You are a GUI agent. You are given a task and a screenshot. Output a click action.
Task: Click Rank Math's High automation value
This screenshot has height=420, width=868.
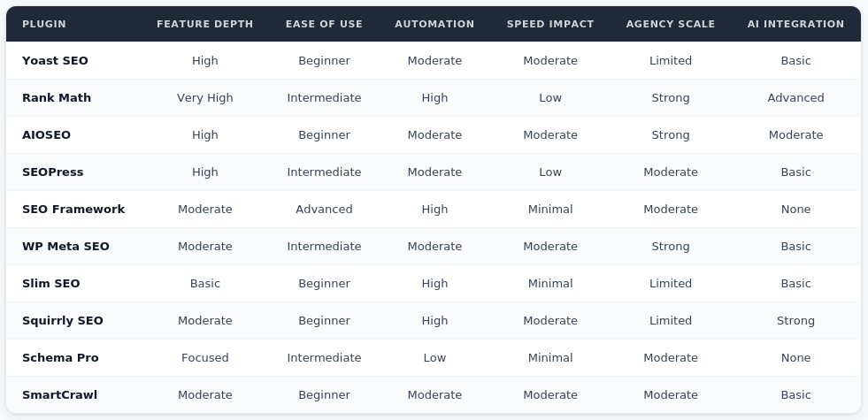click(x=434, y=97)
